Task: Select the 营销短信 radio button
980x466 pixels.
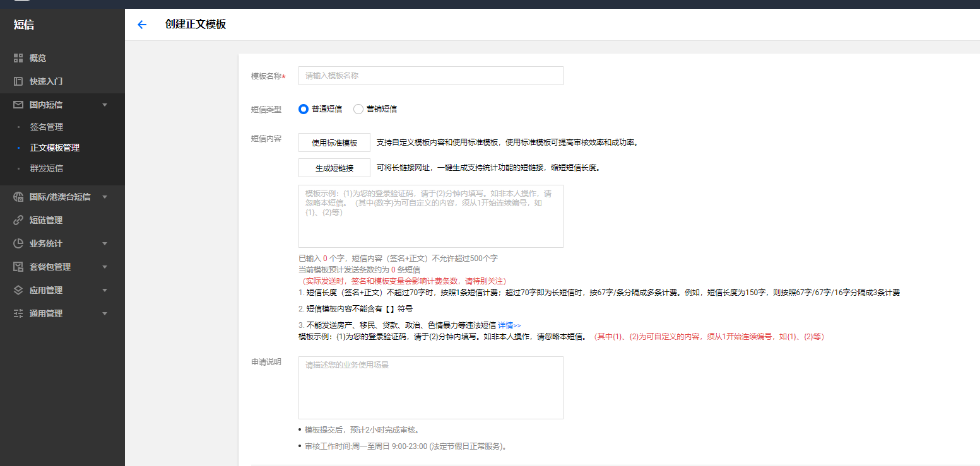Action: 358,109
